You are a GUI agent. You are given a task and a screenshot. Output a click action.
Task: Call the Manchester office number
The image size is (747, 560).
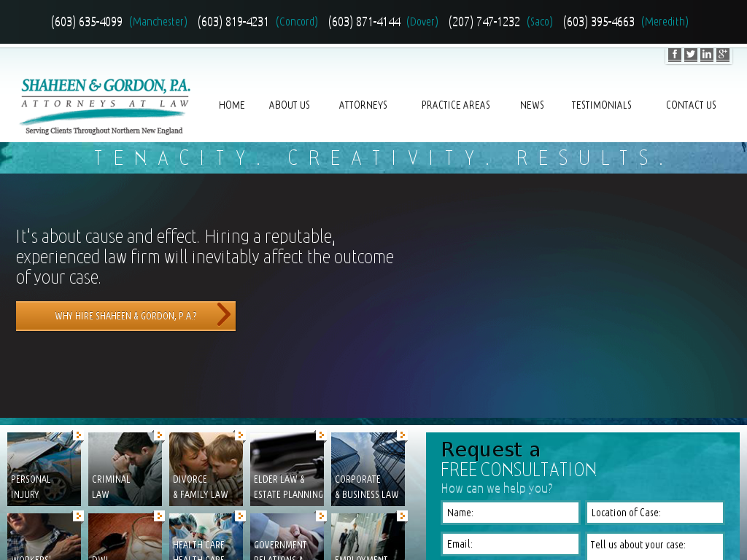point(87,22)
